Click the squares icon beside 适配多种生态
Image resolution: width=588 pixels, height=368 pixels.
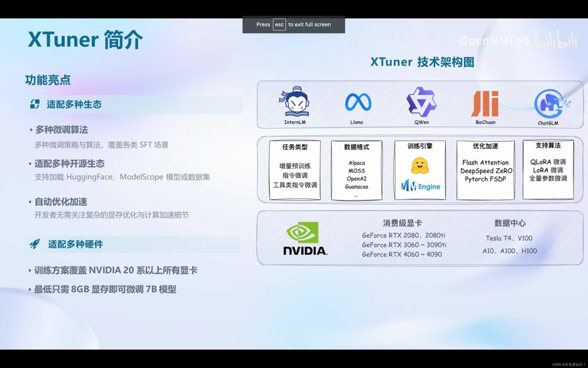click(35, 104)
